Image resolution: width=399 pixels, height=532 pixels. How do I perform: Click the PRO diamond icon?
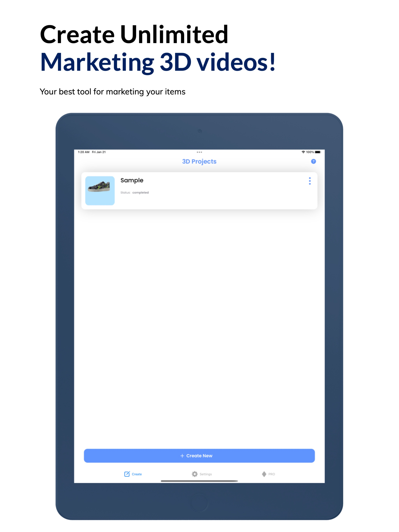tap(264, 474)
